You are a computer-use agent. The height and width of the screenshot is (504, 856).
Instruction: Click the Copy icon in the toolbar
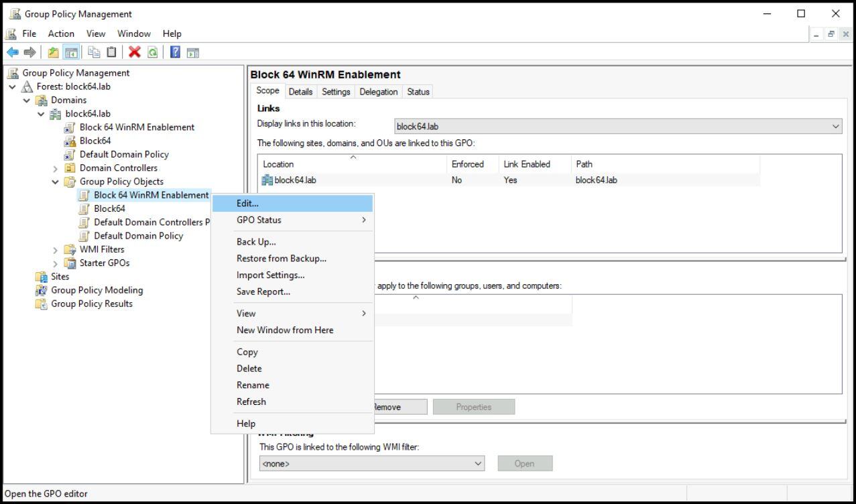point(95,52)
